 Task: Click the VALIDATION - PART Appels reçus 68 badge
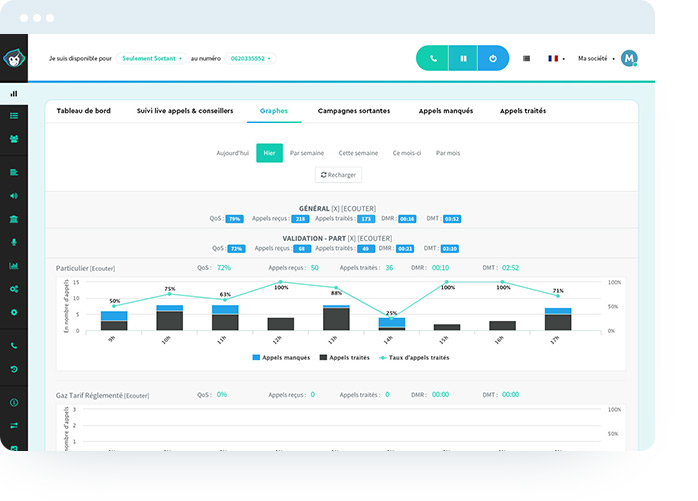coord(302,249)
